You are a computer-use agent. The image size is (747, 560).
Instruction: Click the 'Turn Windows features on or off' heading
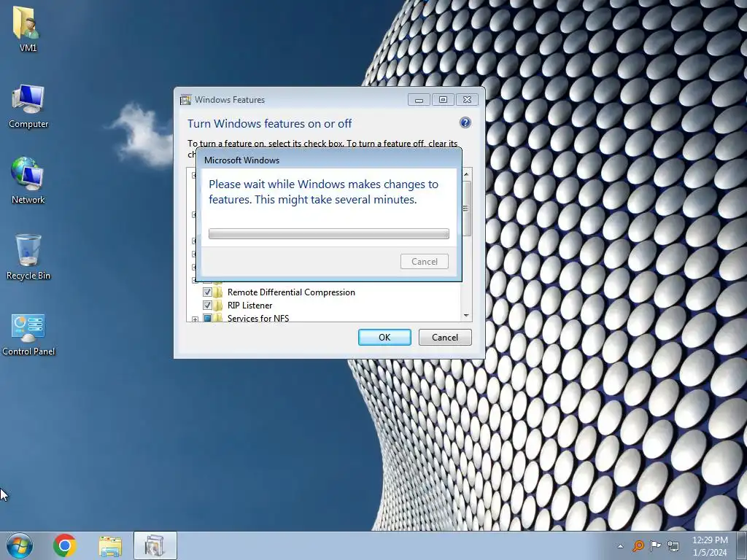269,124
